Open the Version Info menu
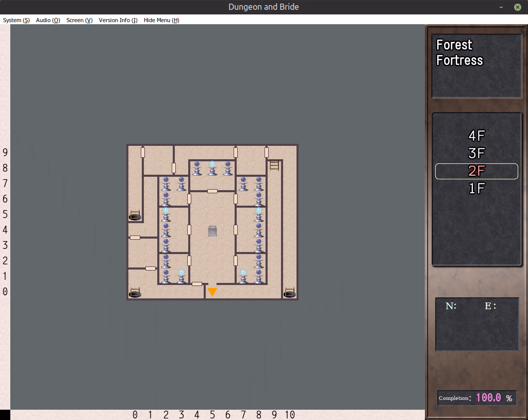Image resolution: width=528 pixels, height=420 pixels. coord(118,20)
